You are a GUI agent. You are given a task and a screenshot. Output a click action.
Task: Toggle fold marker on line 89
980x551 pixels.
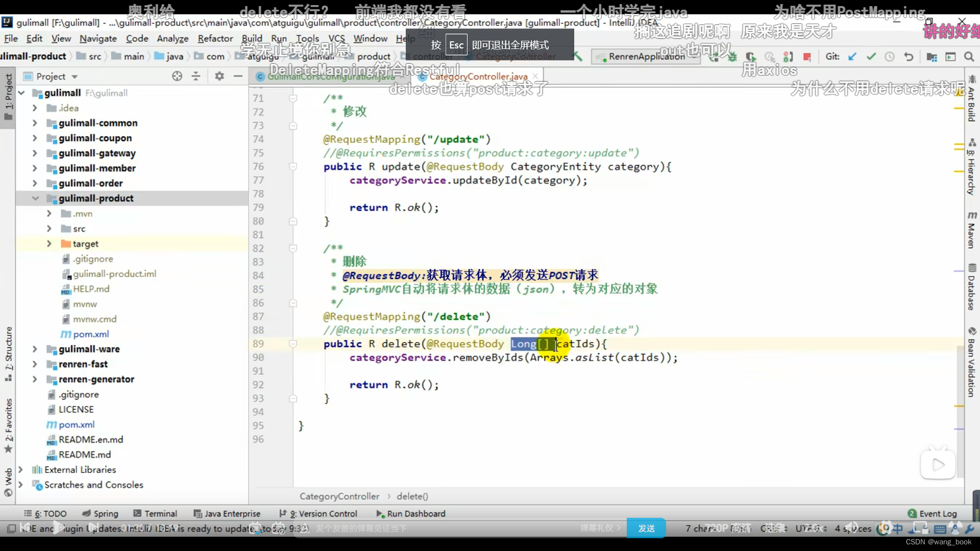(x=293, y=344)
